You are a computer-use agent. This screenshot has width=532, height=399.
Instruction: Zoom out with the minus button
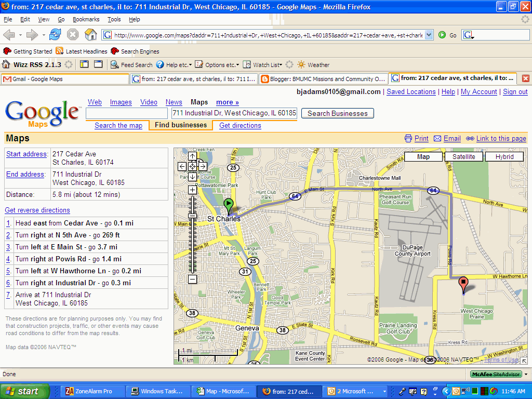192,279
